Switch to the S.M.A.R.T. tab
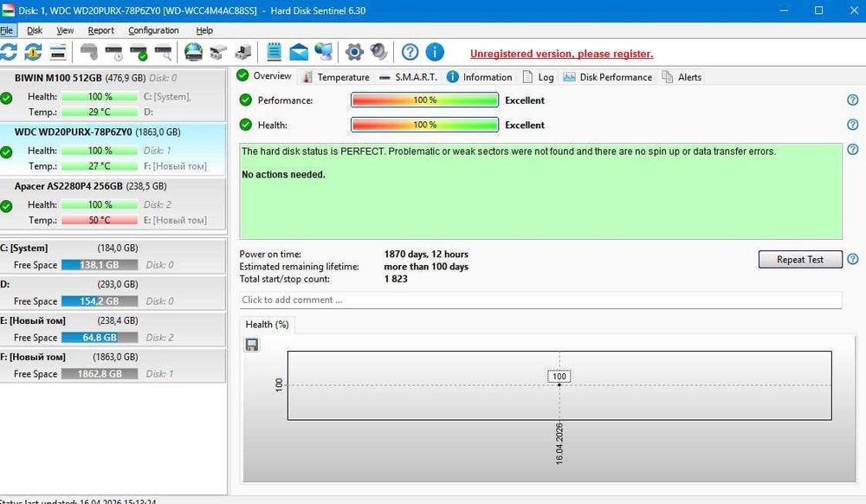This screenshot has width=866, height=504. click(408, 77)
